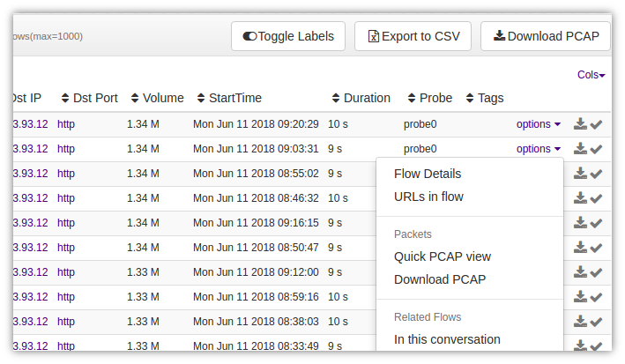The width and height of the screenshot is (625, 364).
Task: Select Flow Details from the menu
Action: [428, 174]
